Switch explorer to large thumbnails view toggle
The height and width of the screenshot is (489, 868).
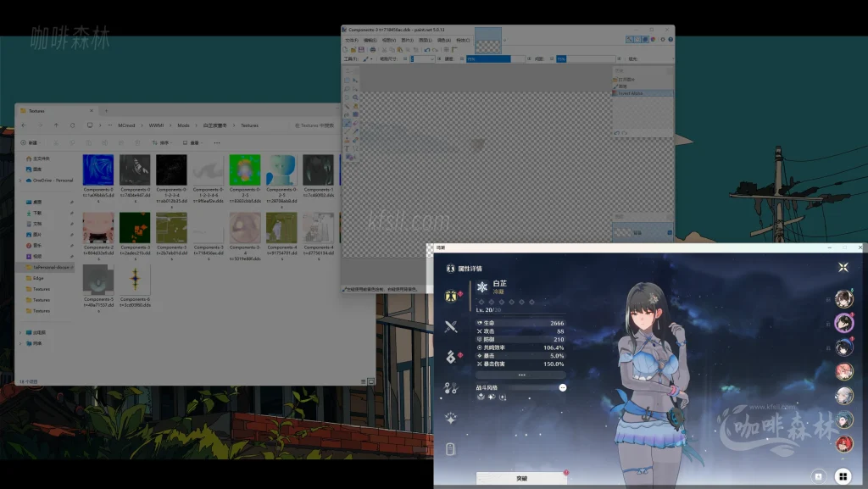(371, 381)
